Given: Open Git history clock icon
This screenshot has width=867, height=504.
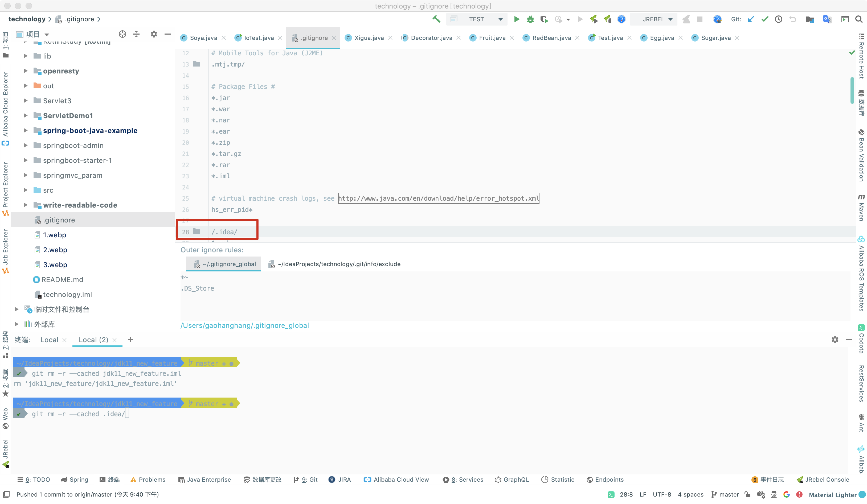Looking at the screenshot, I should tap(779, 19).
